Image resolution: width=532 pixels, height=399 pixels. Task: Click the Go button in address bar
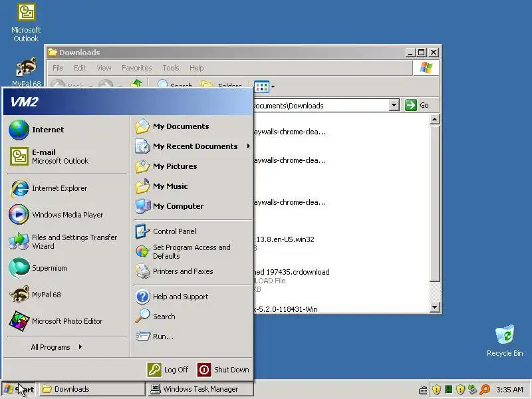click(417, 105)
